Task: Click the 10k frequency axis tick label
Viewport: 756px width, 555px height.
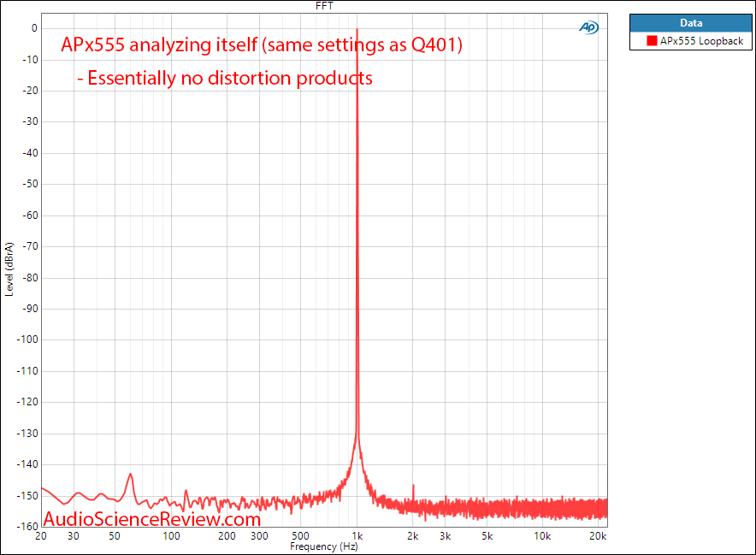Action: click(x=542, y=535)
